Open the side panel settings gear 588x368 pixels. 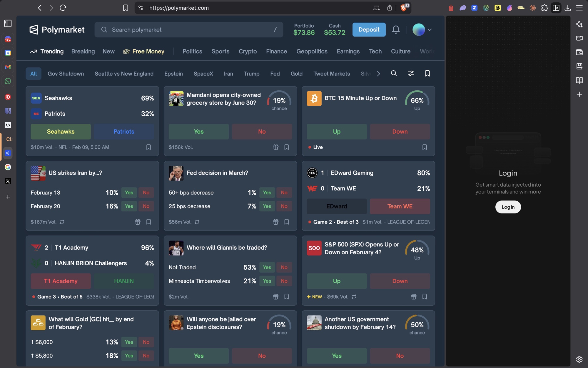tap(579, 359)
